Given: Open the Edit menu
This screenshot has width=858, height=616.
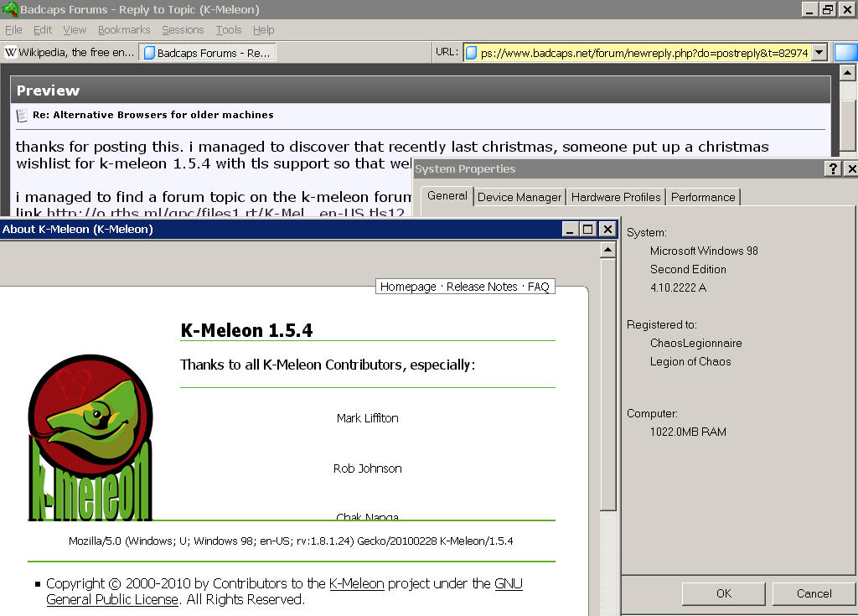Looking at the screenshot, I should click(x=43, y=29).
